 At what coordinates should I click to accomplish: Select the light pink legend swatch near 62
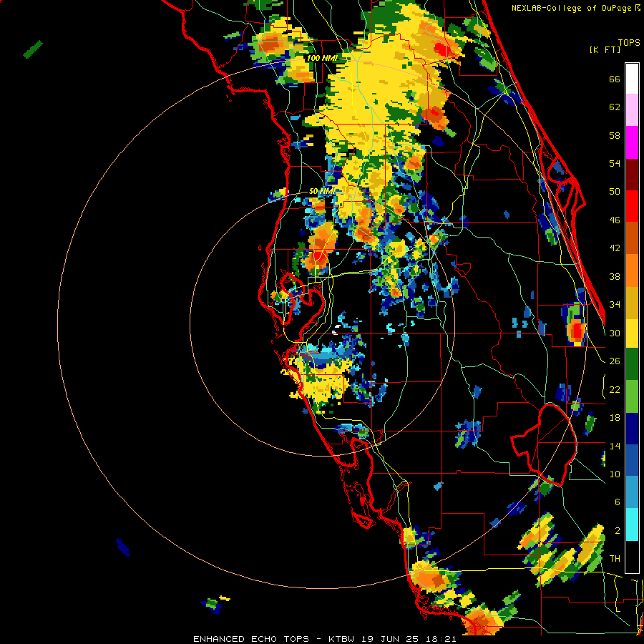(632, 110)
